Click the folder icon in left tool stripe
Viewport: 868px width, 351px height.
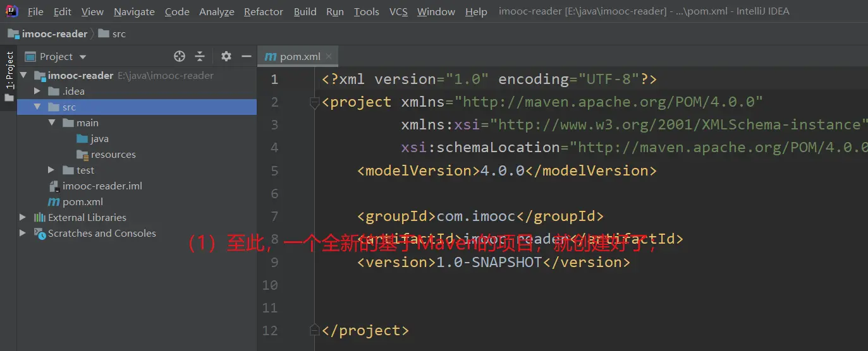pos(9,98)
